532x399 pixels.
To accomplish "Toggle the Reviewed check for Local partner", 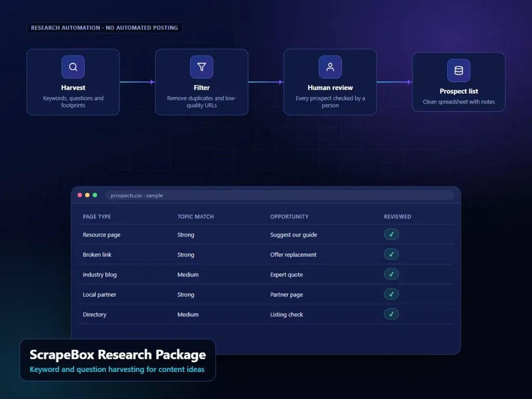I will tap(391, 294).
